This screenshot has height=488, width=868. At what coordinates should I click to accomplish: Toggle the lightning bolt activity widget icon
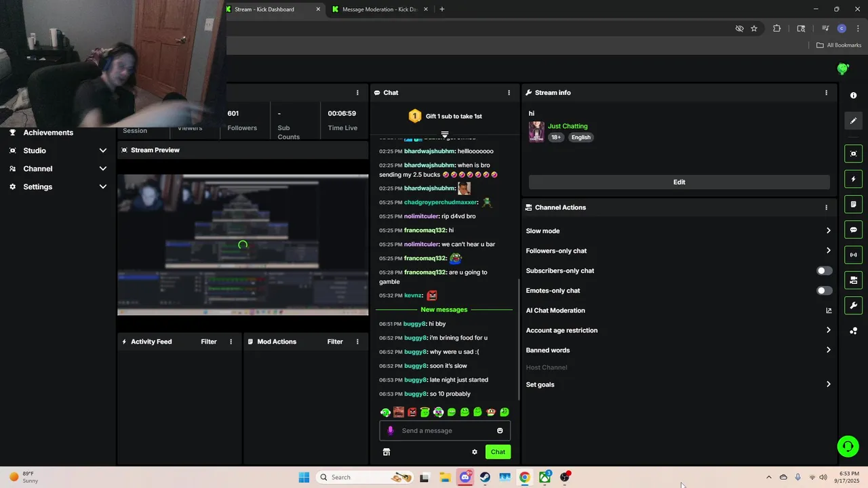pyautogui.click(x=853, y=179)
